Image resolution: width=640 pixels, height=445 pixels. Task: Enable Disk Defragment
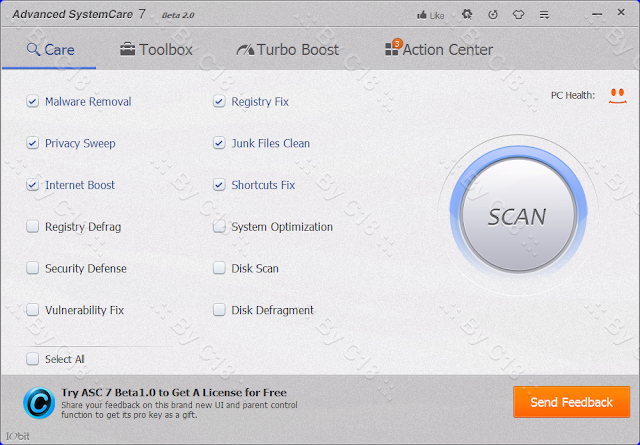coord(219,309)
